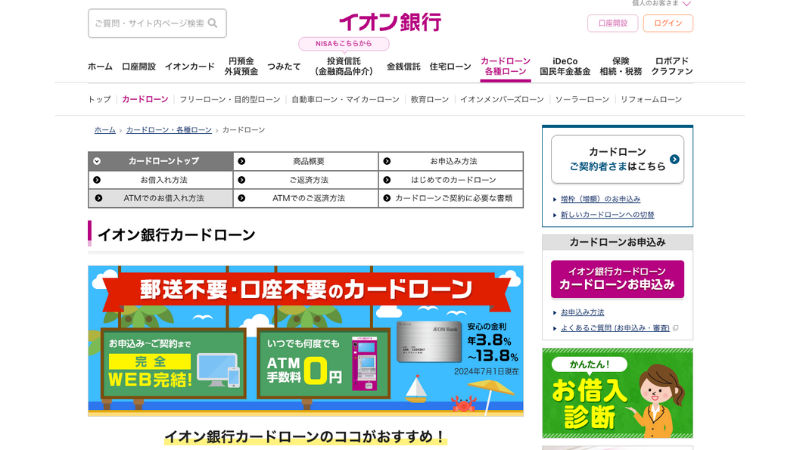
Task: Click the arrow icon beside ご返済方法
Action: coord(242,180)
